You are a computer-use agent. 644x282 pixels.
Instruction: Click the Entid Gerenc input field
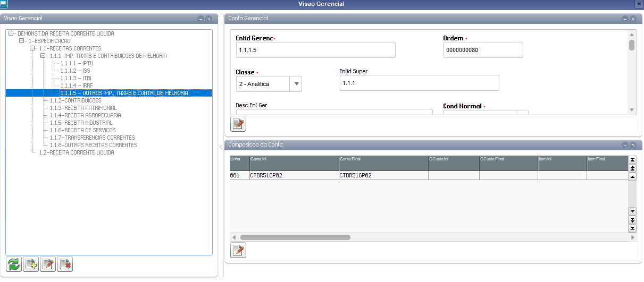[315, 50]
